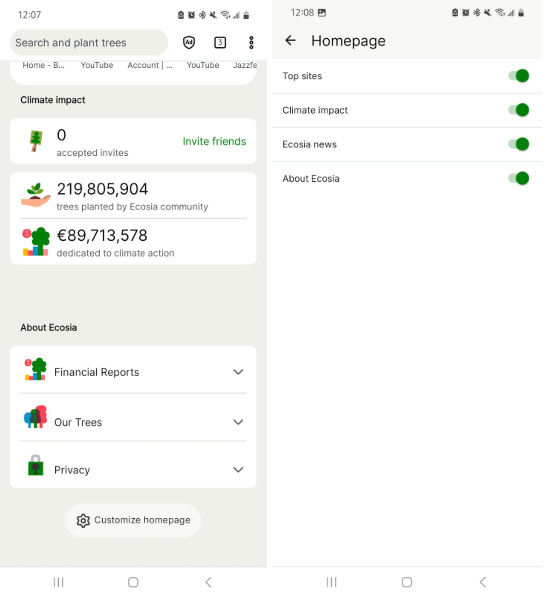Open the tabs counter showing 3
Screen dimensions: 546x601
(220, 42)
